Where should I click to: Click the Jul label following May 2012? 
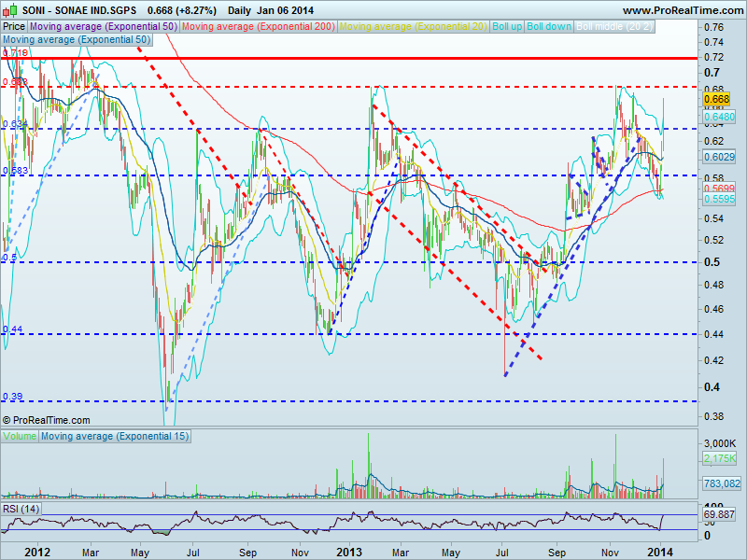192,553
